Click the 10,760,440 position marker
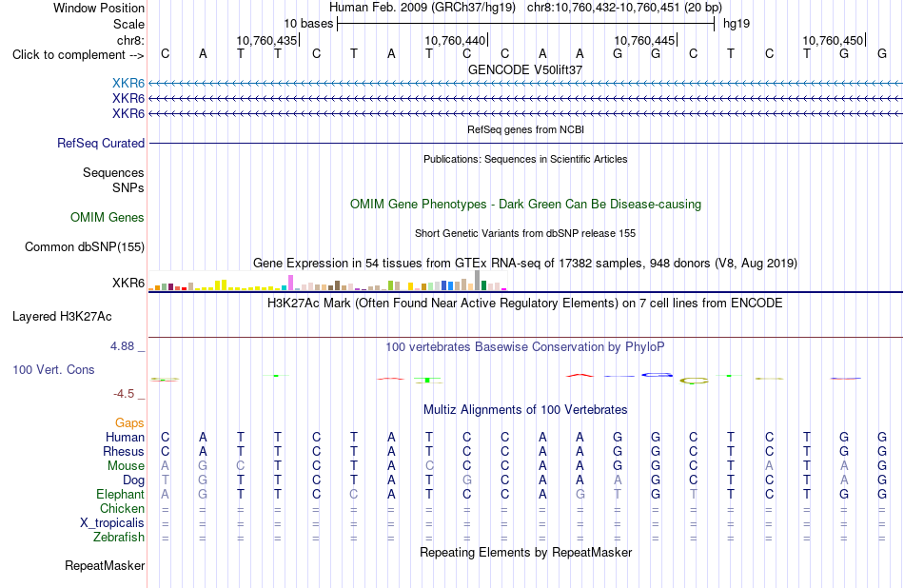904x588 pixels. click(456, 40)
